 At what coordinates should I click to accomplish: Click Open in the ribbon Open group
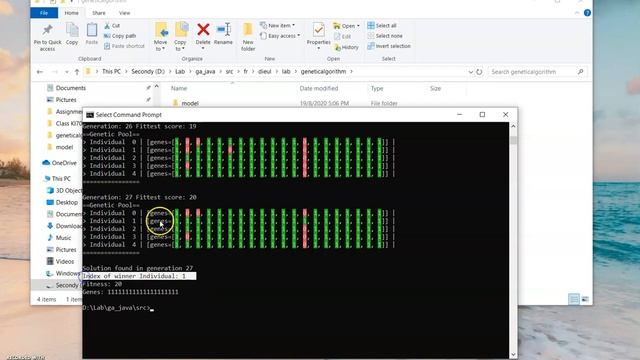point(347,26)
